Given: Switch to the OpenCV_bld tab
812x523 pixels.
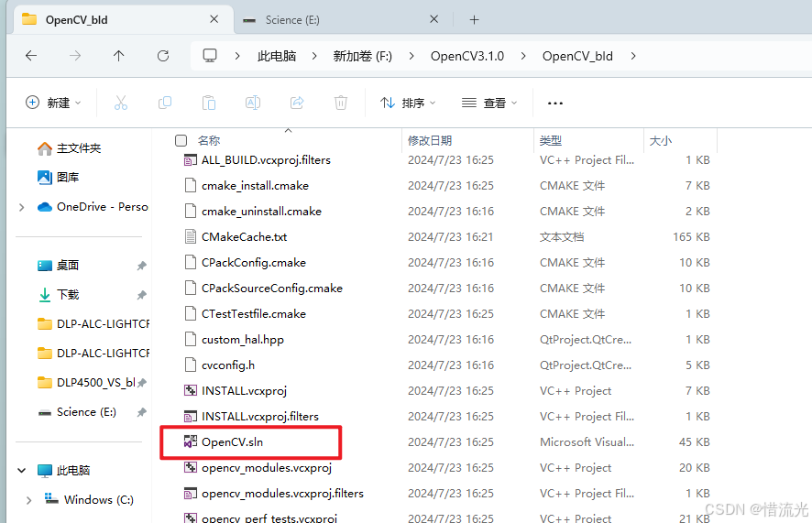Looking at the screenshot, I should 76,19.
